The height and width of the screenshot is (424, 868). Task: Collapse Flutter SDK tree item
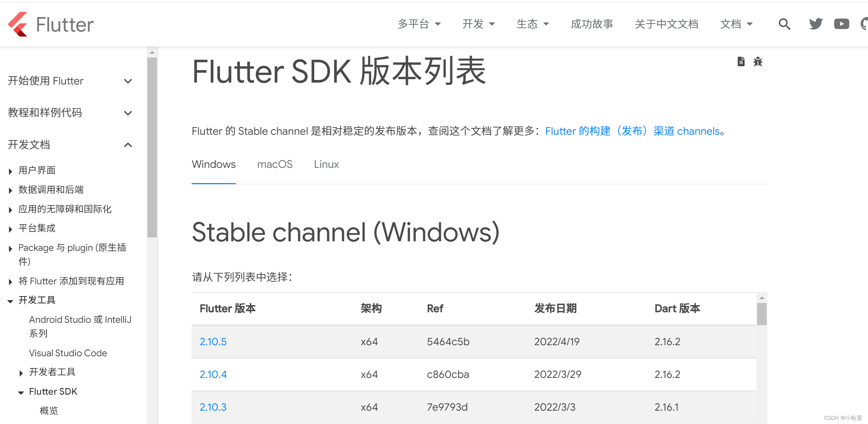[21, 392]
